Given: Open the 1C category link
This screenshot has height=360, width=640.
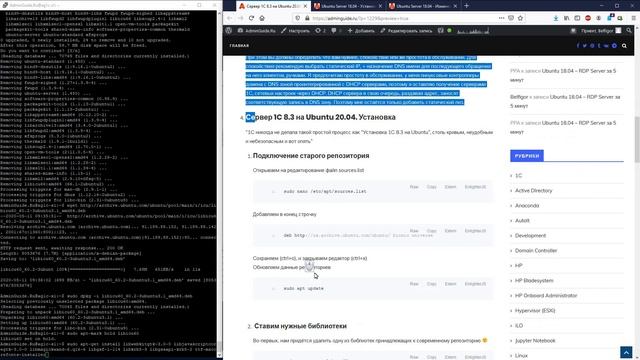Looking at the screenshot, I should (x=518, y=176).
